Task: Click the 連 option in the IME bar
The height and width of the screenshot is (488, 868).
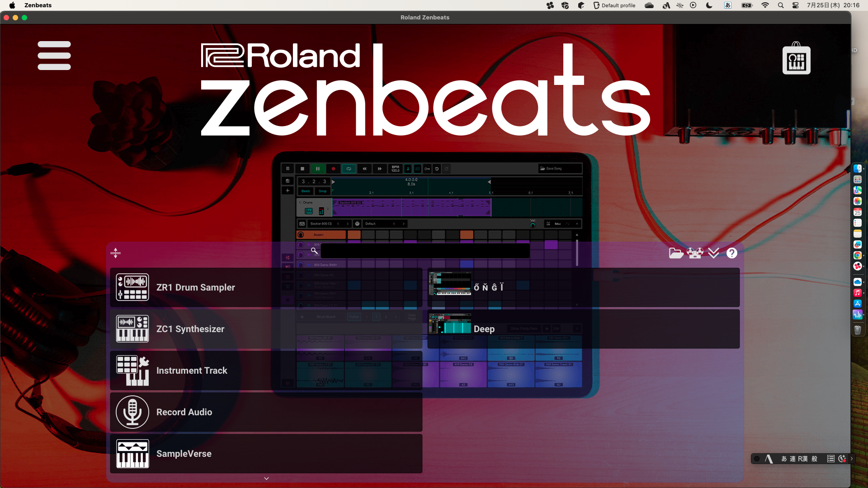Action: (793, 459)
